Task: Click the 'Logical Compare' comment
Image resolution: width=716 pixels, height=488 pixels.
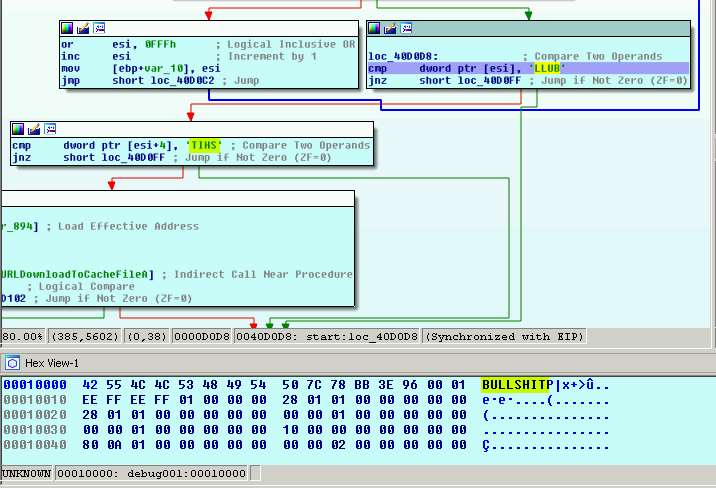Action: (87, 286)
